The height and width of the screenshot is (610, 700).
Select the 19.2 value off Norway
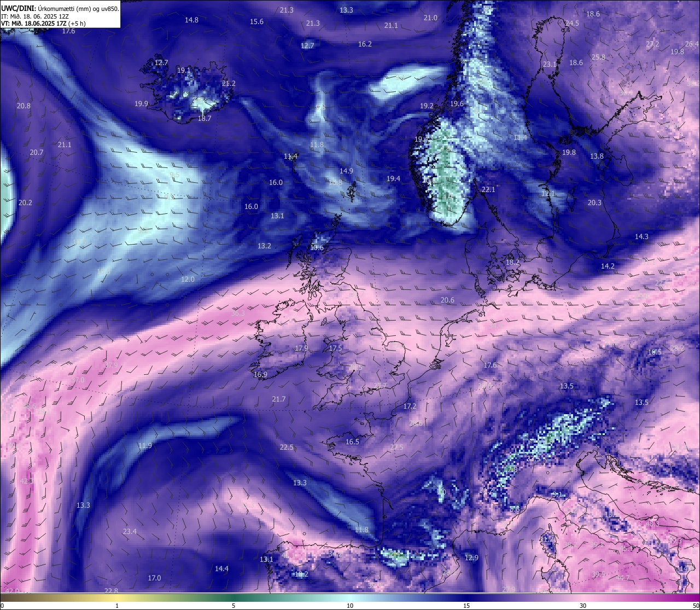tap(427, 106)
